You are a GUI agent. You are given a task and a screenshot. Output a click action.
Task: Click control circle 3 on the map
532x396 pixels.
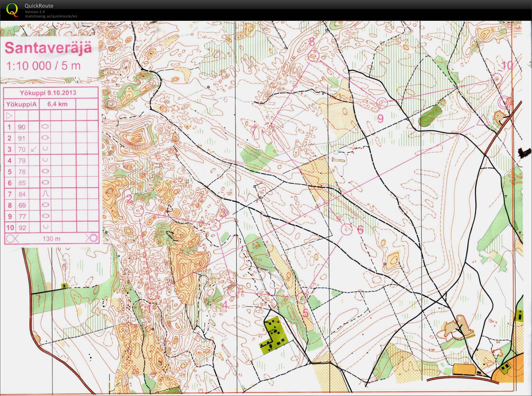(215, 225)
